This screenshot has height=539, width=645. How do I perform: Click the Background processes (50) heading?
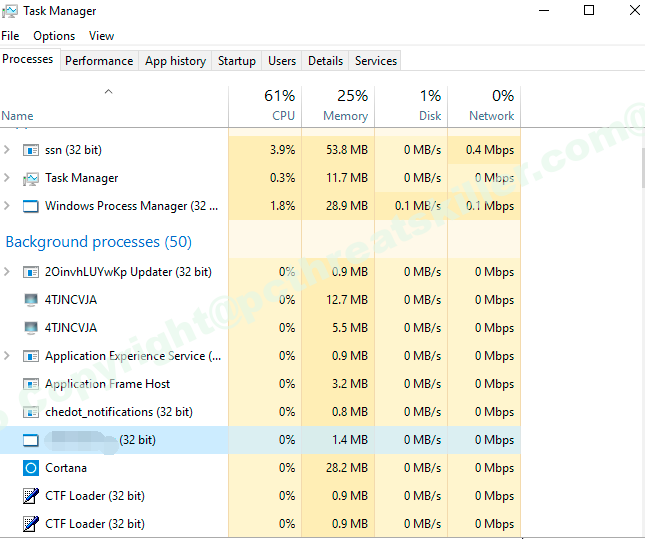[x=99, y=242]
